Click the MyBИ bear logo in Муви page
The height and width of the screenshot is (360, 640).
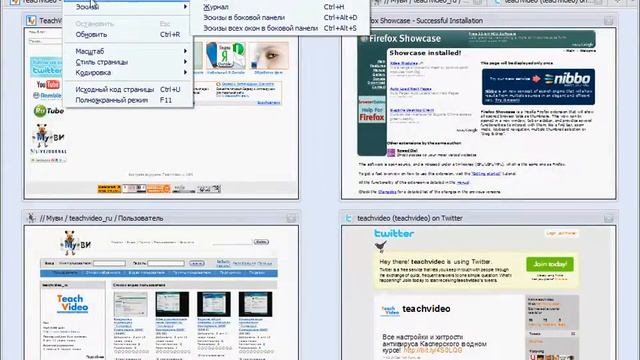point(76,243)
